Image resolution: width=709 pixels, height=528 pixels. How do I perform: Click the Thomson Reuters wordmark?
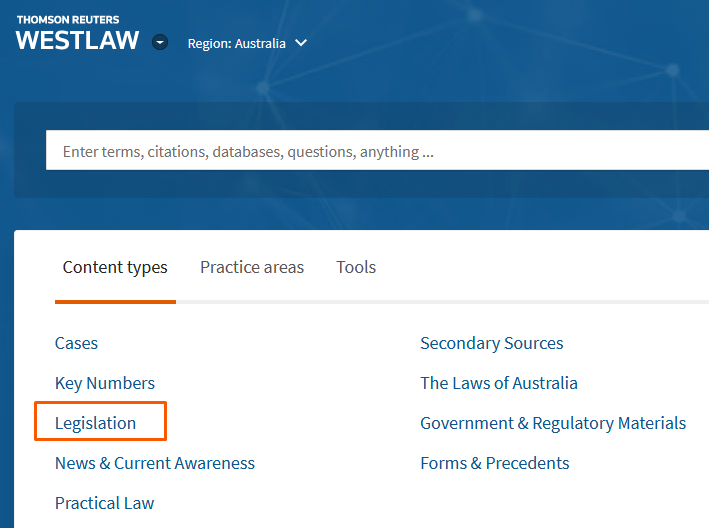pyautogui.click(x=67, y=19)
